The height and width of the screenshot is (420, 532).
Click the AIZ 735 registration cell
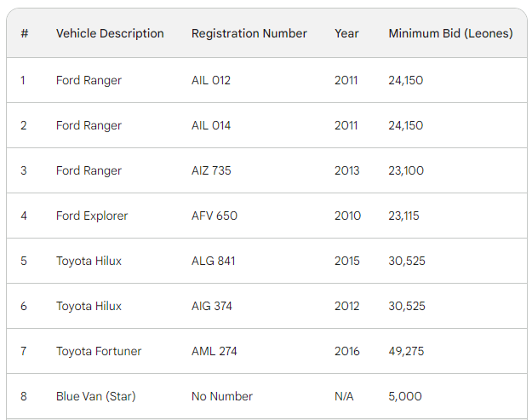[x=211, y=170]
